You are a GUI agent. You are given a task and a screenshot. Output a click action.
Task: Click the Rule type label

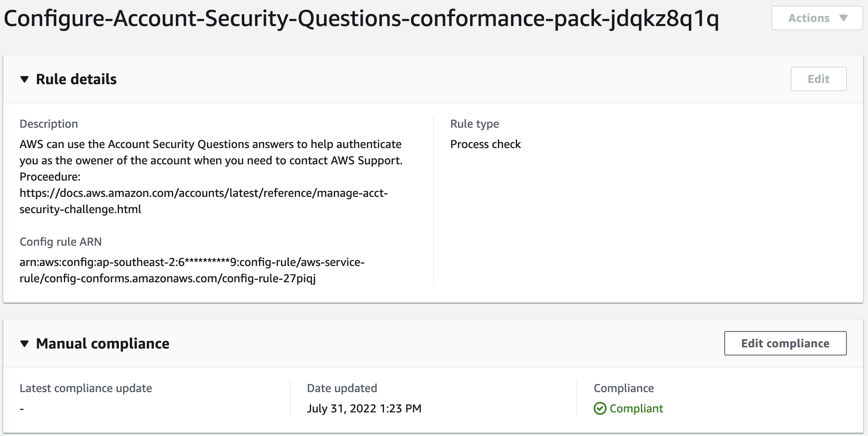[474, 124]
